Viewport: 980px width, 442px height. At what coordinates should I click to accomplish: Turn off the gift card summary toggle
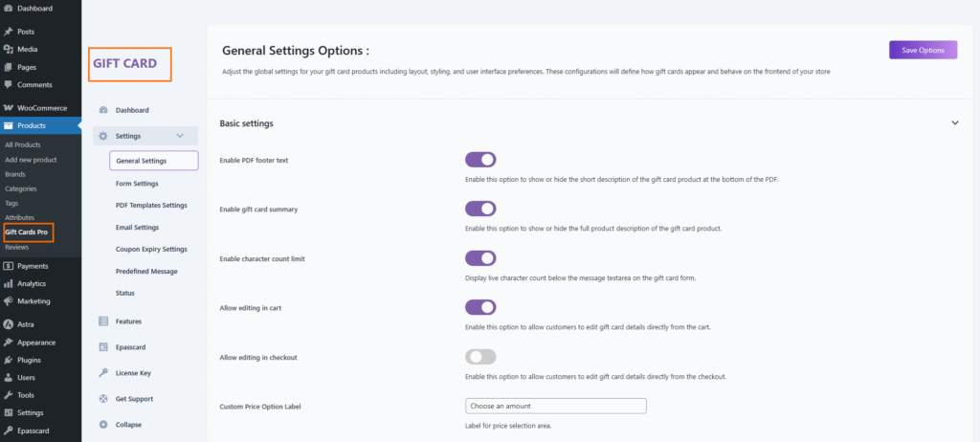point(480,209)
